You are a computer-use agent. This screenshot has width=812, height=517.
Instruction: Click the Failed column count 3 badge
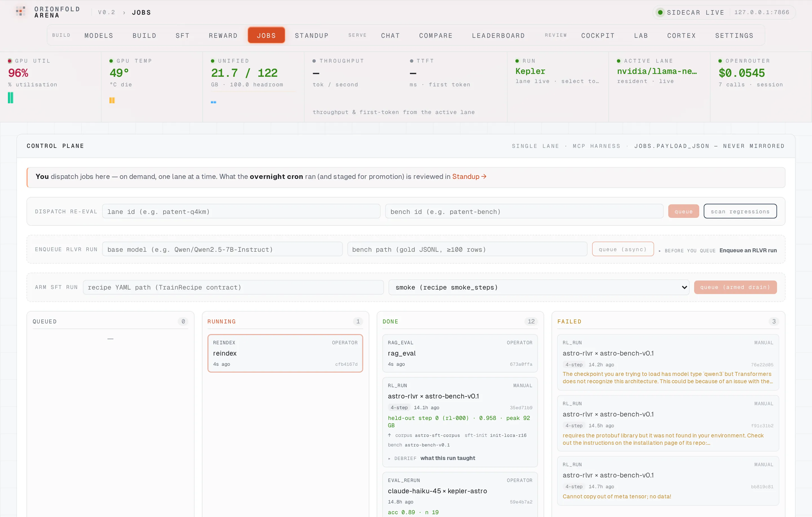(774, 321)
